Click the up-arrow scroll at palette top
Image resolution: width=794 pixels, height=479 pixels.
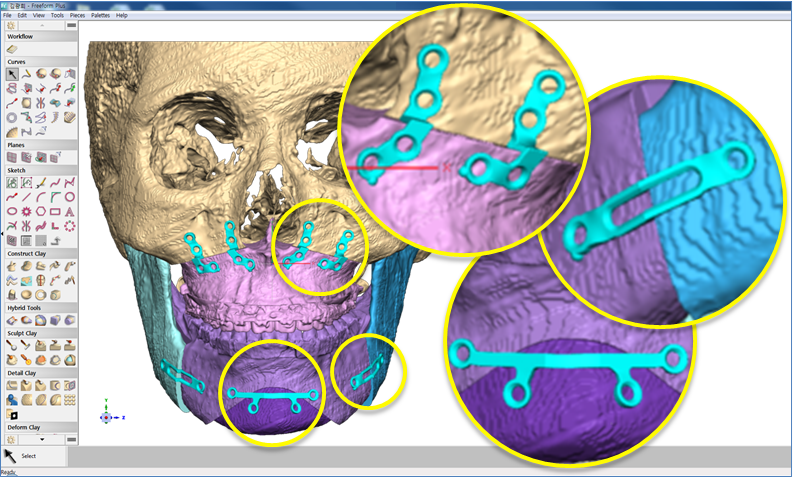41,26
